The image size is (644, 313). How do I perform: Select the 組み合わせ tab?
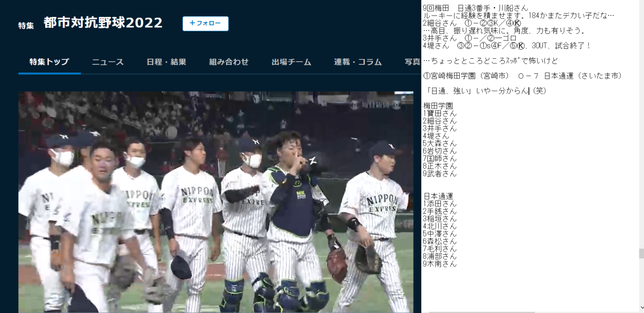[229, 62]
